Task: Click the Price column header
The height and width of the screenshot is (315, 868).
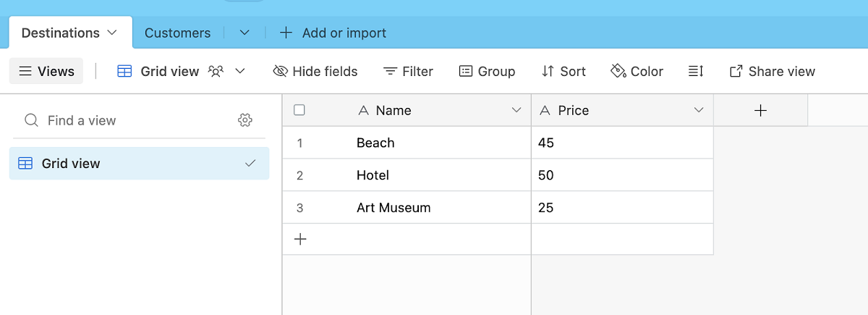Action: 622,110
